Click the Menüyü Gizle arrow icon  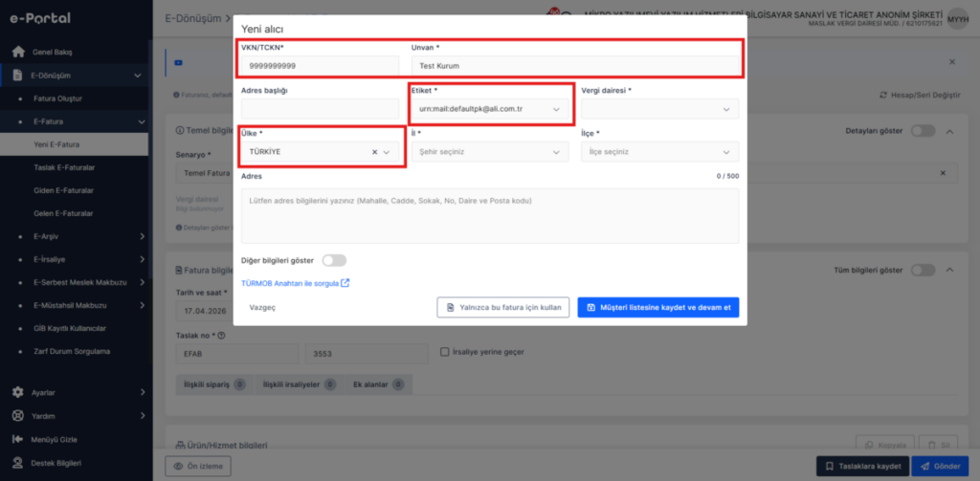[x=18, y=439]
